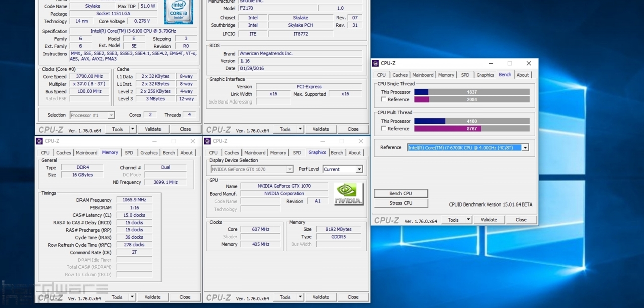Click the CAS# Latency value 15.0 clocks
The image size is (644, 308).
tap(134, 215)
